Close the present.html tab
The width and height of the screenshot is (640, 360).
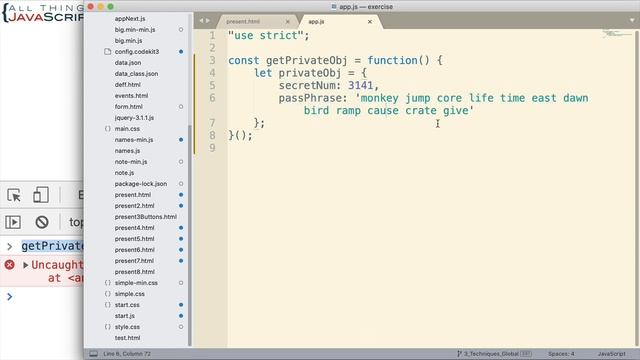click(x=287, y=22)
